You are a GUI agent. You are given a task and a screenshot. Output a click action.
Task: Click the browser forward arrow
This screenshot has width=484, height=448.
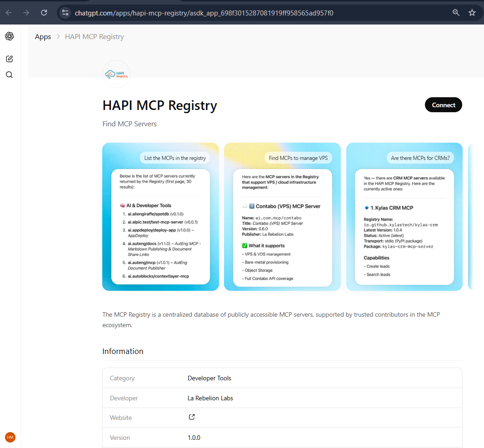pos(26,12)
